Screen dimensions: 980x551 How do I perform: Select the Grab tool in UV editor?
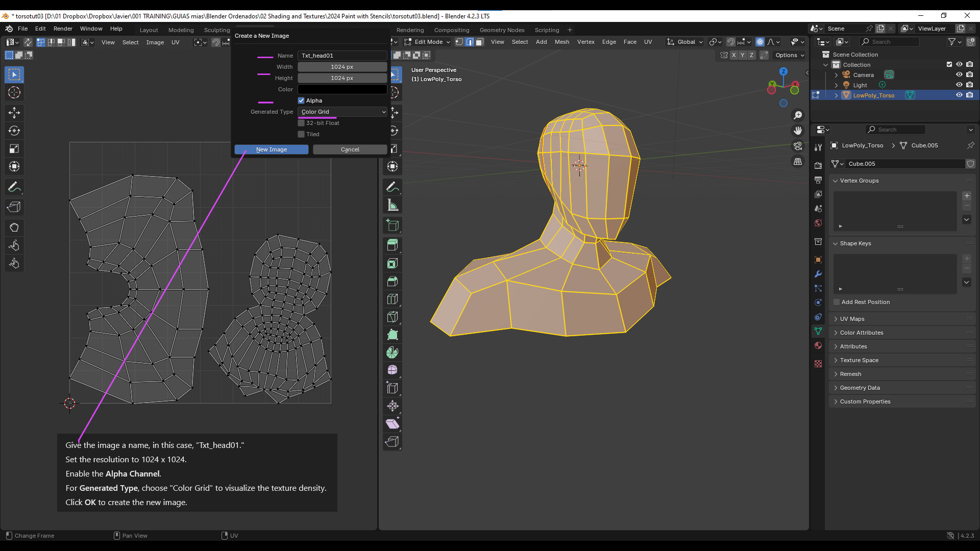point(14,228)
